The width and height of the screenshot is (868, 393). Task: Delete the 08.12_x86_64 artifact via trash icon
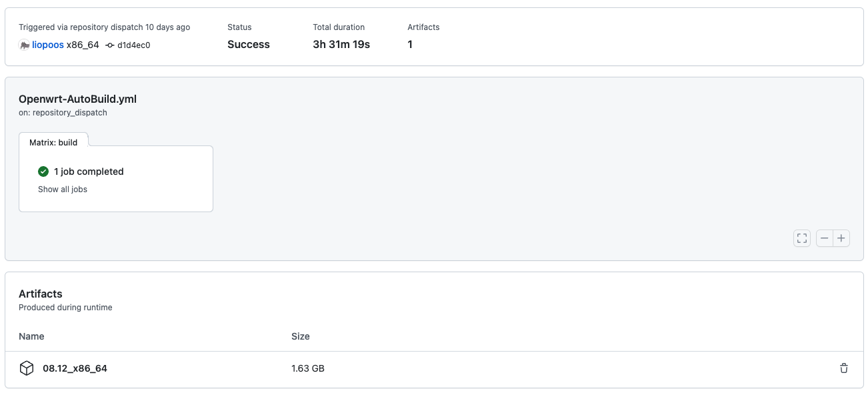(843, 368)
